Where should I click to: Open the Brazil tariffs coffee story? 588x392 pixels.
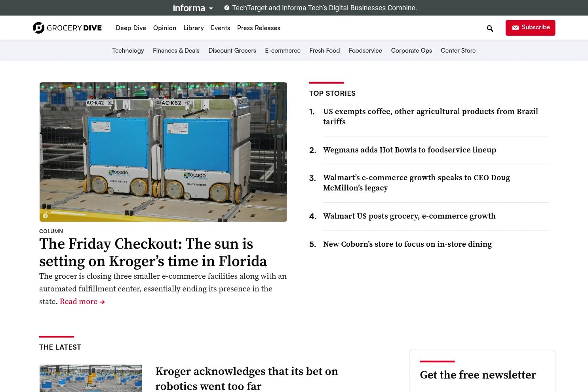[x=430, y=116]
